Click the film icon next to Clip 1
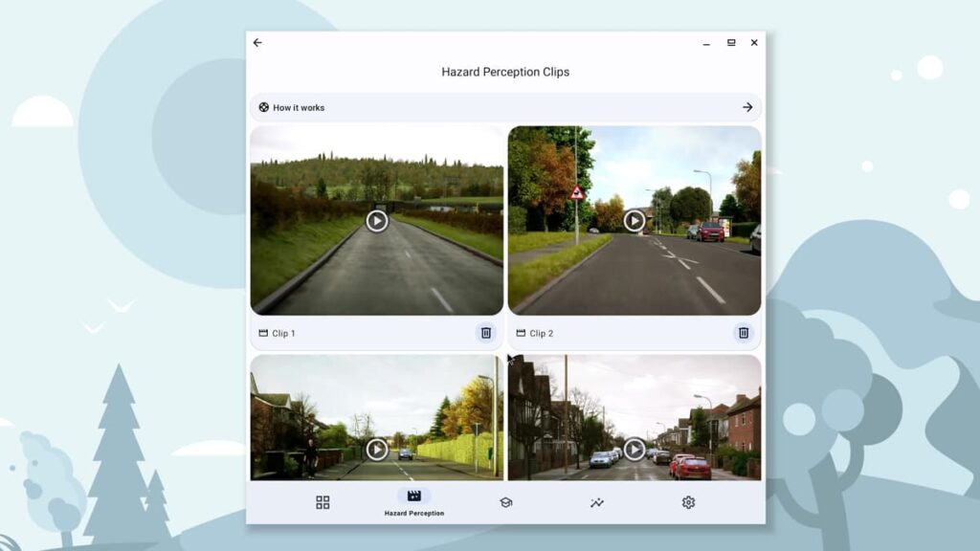This screenshot has width=980, height=551. [263, 333]
